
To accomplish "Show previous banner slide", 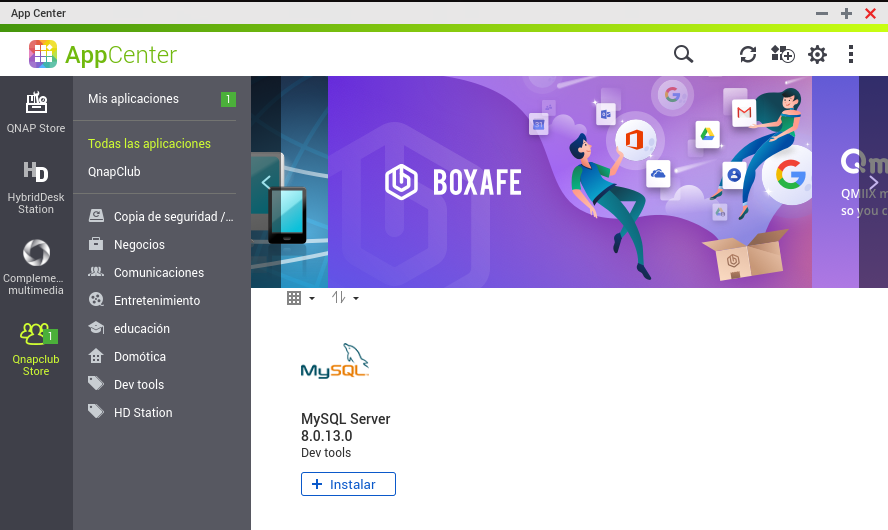I will (266, 182).
